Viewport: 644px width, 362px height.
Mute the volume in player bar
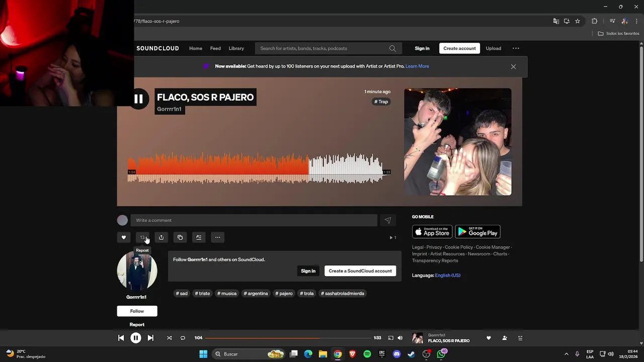[x=400, y=338]
